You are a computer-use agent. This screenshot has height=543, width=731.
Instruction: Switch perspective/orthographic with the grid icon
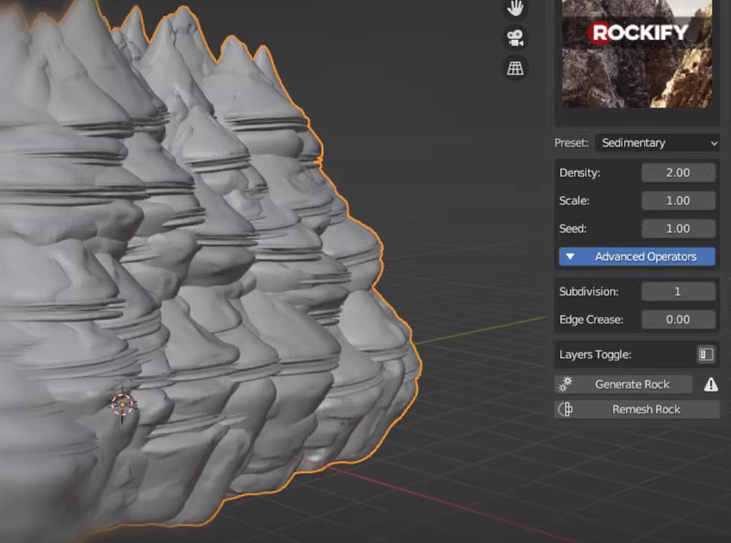(x=516, y=68)
